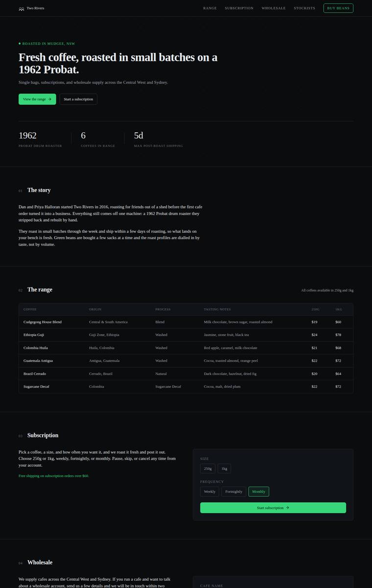Click the free shipping over $60 note
Screen dimensions: 372x588
pos(54,476)
